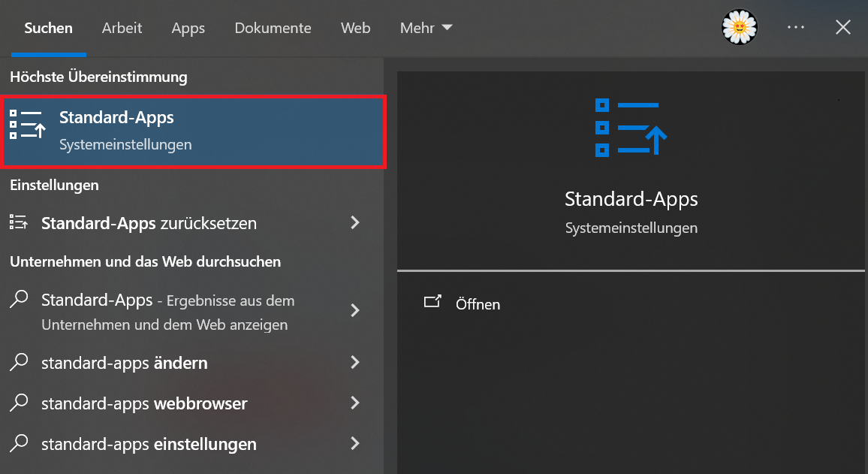Click the large Standard-Apps icon in preview pane

(631, 128)
